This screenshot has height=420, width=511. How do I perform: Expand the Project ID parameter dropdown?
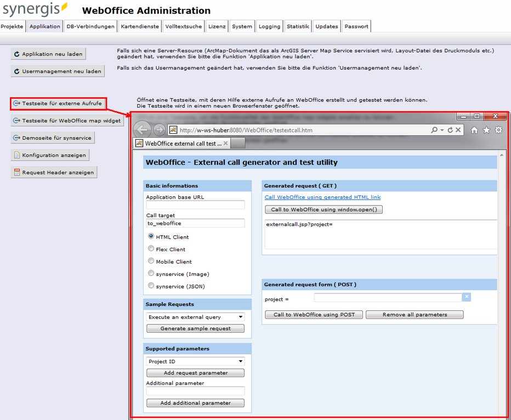point(195,361)
